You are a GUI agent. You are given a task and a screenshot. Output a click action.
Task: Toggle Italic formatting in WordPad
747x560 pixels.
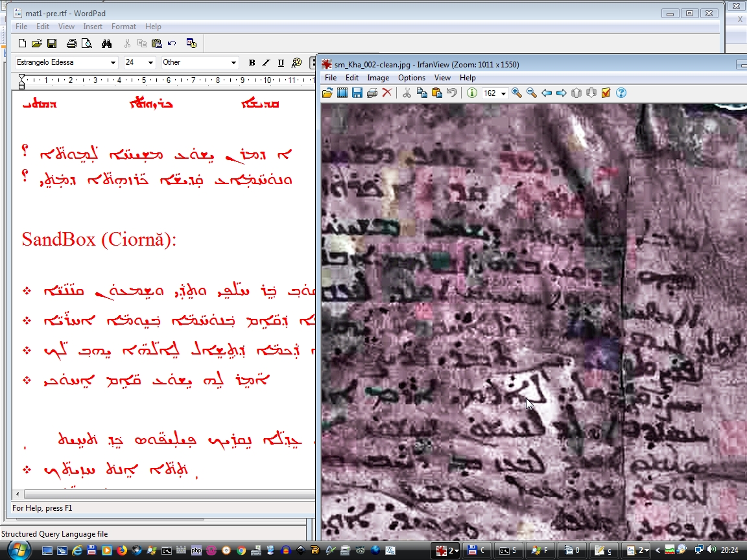point(266,63)
